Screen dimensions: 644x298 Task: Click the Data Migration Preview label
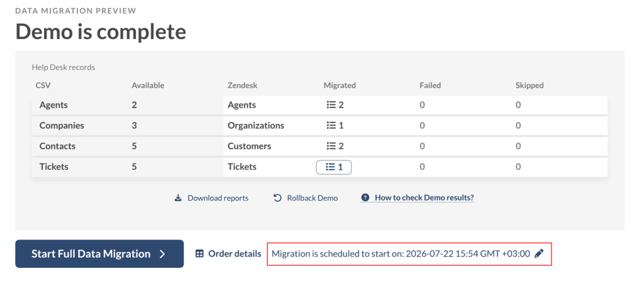[75, 10]
